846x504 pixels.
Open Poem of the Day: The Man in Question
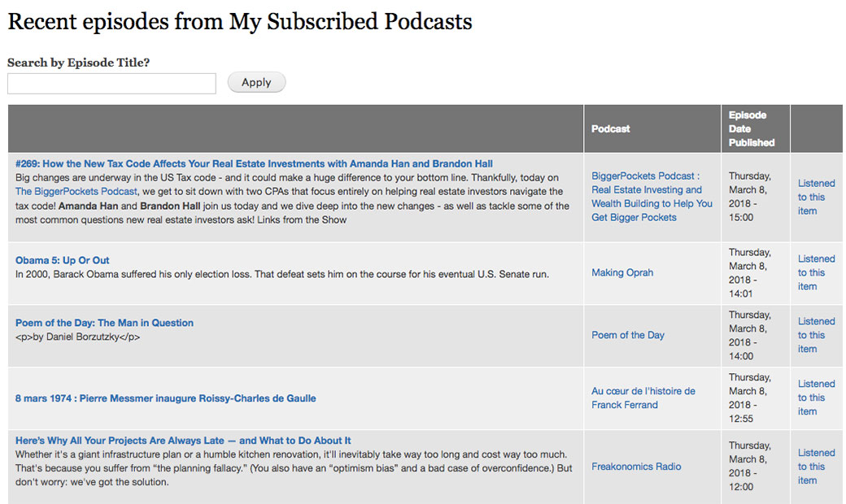104,323
